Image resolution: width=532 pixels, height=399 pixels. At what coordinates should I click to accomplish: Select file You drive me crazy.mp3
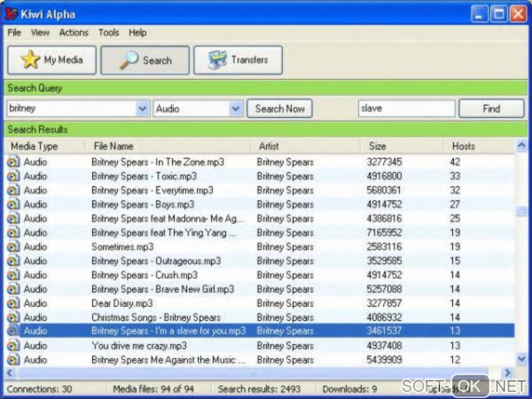139,346
